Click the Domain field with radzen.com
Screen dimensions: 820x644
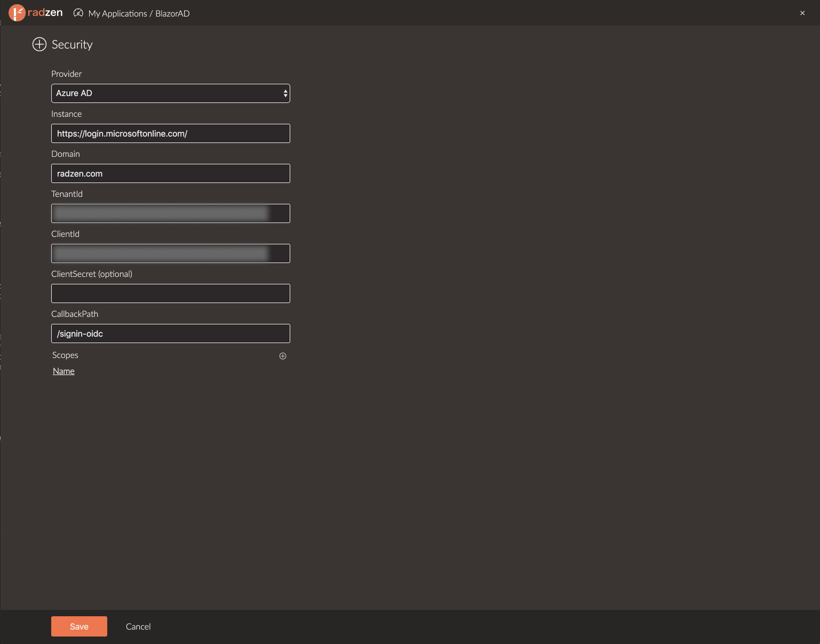pyautogui.click(x=171, y=173)
